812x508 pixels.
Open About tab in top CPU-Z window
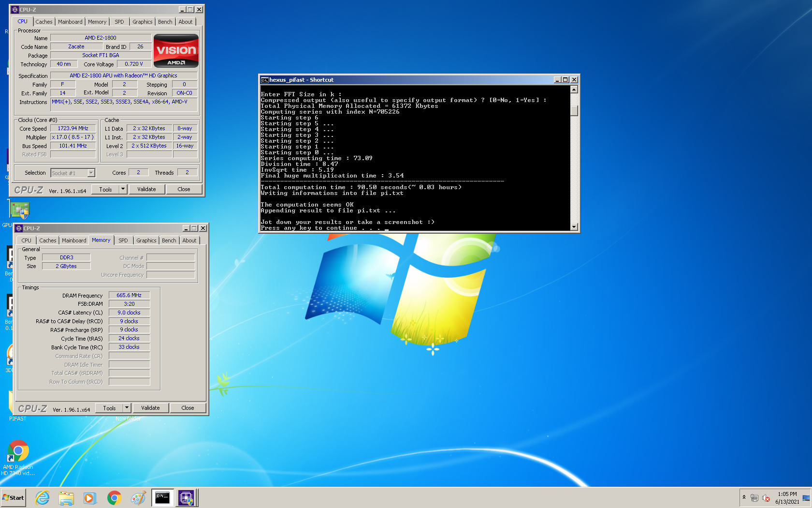[186, 22]
